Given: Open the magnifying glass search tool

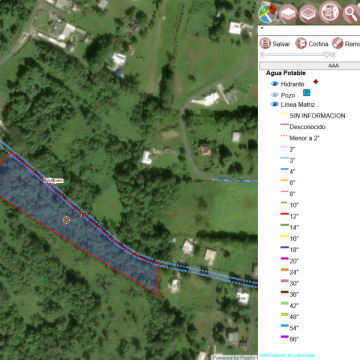Looking at the screenshot, I should (351, 14).
